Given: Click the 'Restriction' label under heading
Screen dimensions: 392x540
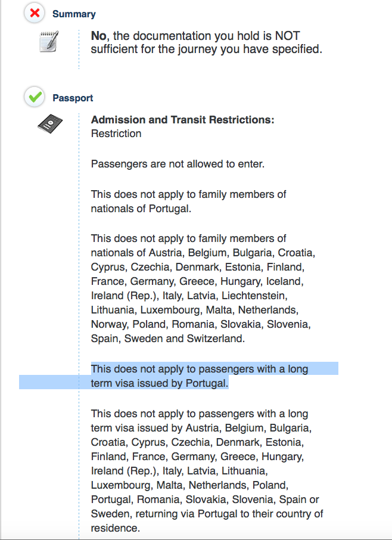Looking at the screenshot, I should 116,134.
